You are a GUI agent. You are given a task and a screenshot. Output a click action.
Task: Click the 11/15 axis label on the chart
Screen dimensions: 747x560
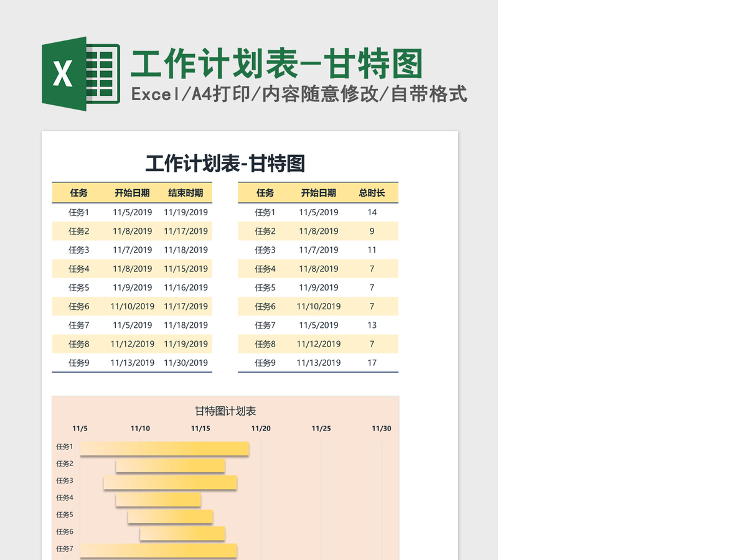click(200, 429)
